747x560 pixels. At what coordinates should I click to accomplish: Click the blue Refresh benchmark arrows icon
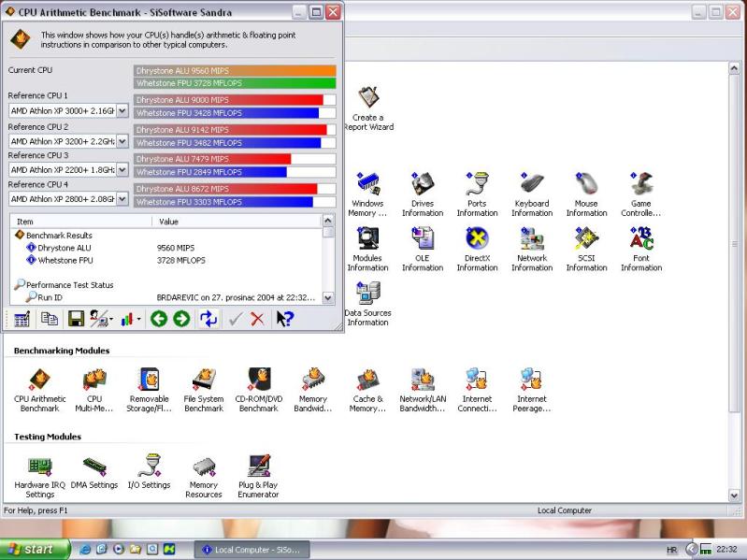(x=209, y=319)
